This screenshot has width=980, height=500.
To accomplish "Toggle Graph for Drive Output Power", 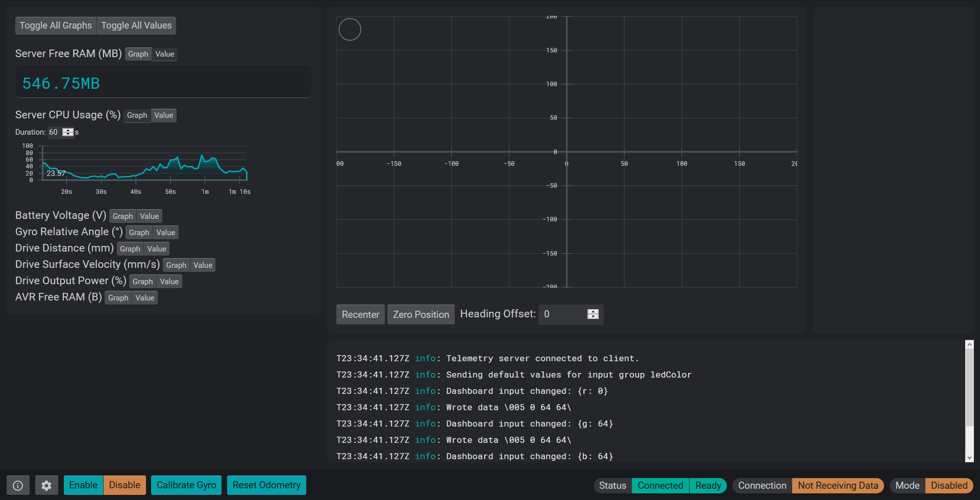I will click(x=142, y=282).
